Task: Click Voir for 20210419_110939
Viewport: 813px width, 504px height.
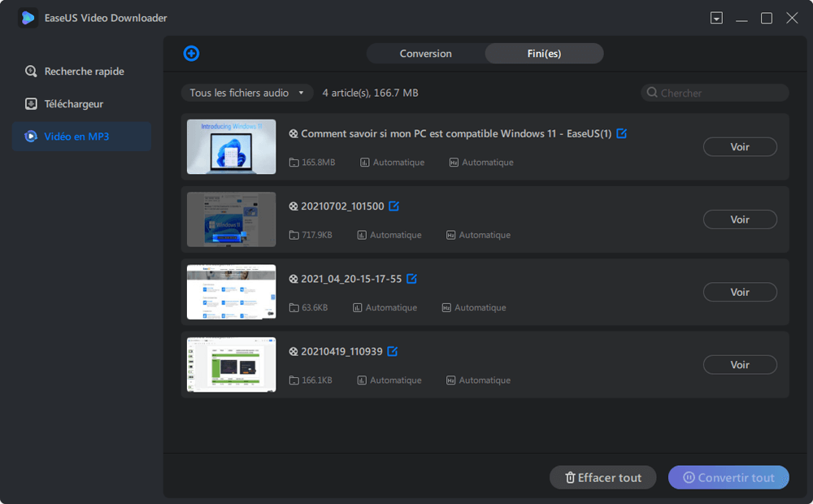Action: pyautogui.click(x=740, y=364)
